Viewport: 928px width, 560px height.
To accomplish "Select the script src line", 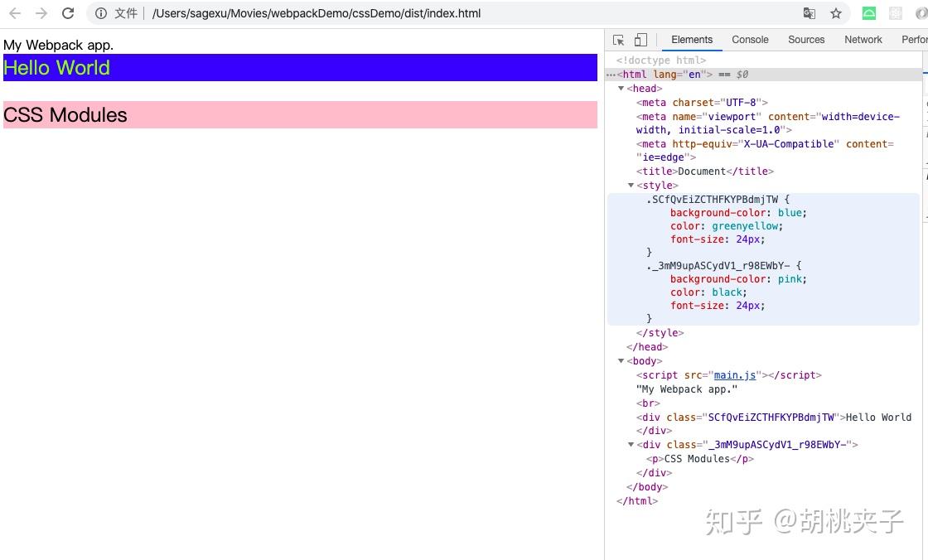I will (x=728, y=374).
